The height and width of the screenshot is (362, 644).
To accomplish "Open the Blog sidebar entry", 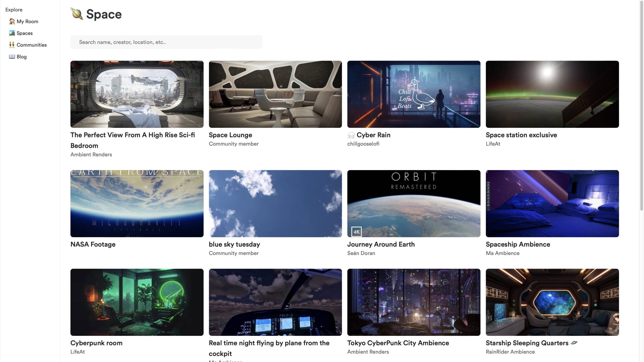I will click(x=22, y=57).
